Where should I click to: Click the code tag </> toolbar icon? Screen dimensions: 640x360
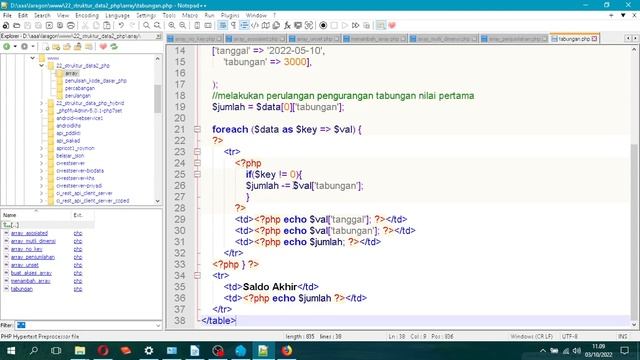[x=254, y=25]
